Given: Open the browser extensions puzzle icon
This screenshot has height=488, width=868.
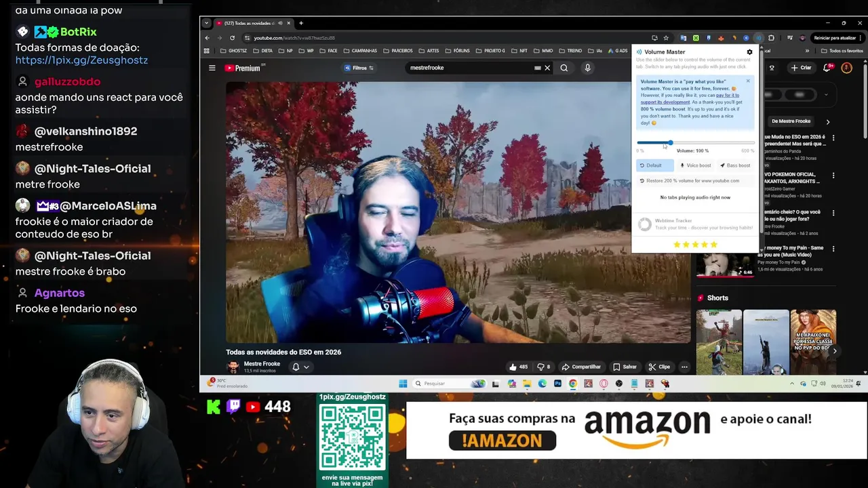Looking at the screenshot, I should point(771,38).
